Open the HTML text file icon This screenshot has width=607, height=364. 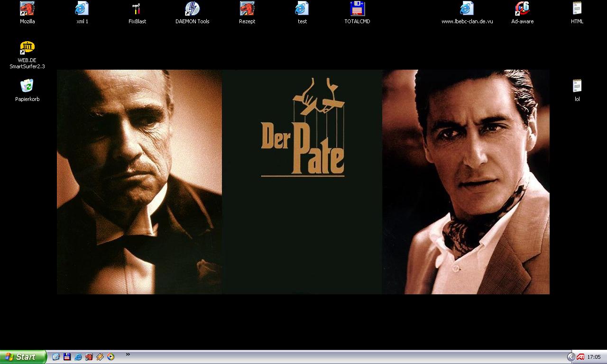[577, 9]
